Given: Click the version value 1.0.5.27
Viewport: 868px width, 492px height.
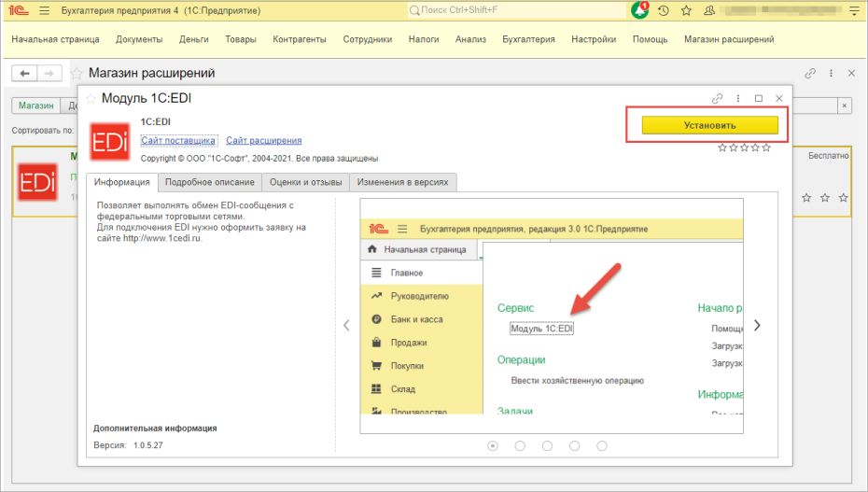Looking at the screenshot, I should pyautogui.click(x=147, y=445).
